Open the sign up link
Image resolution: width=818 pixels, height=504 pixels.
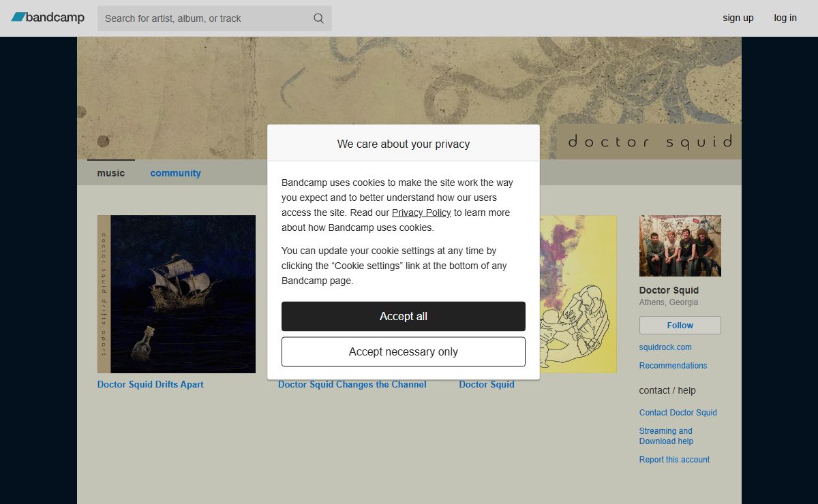[x=738, y=18]
